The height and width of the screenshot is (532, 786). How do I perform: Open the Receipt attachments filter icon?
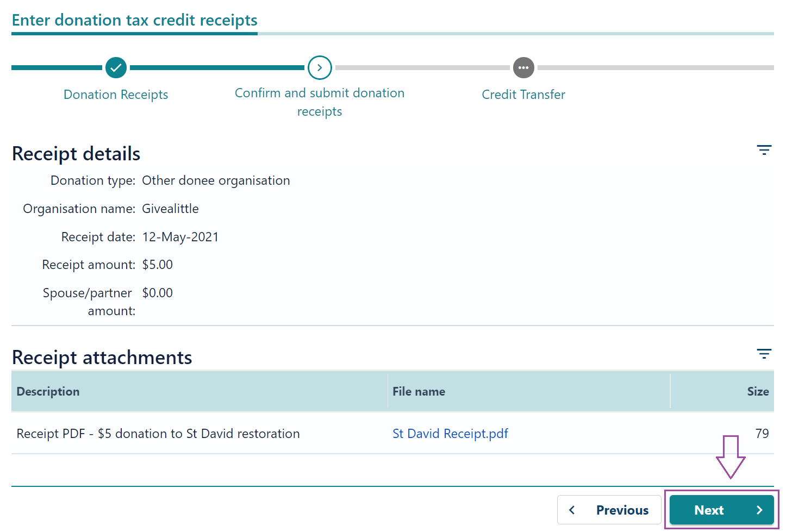tap(764, 354)
